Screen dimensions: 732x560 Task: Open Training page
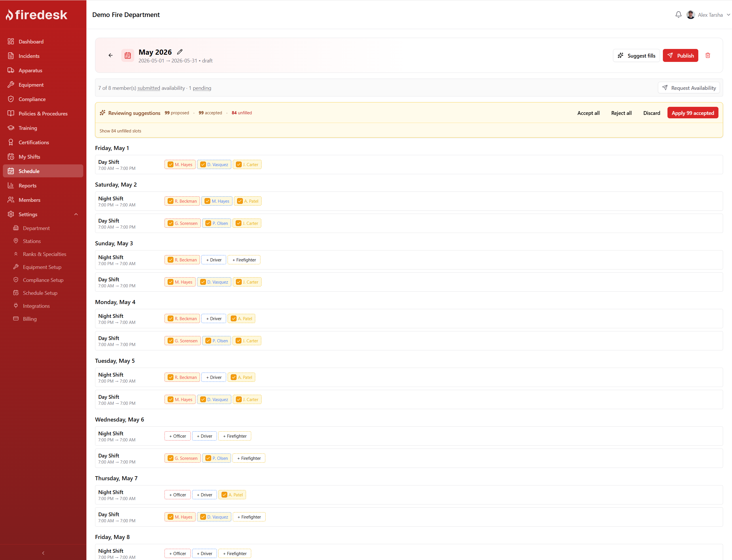(43, 128)
